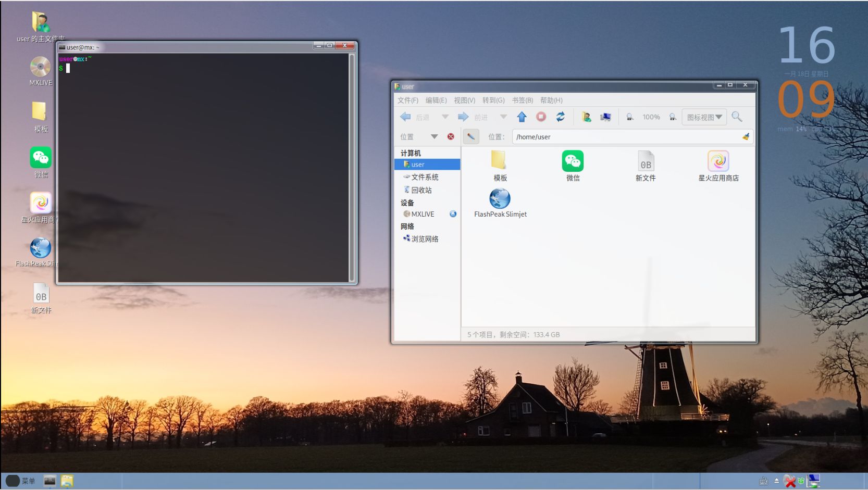This screenshot has height=490, width=868.
Task: Open the 书签(B) menu
Action: (x=522, y=100)
